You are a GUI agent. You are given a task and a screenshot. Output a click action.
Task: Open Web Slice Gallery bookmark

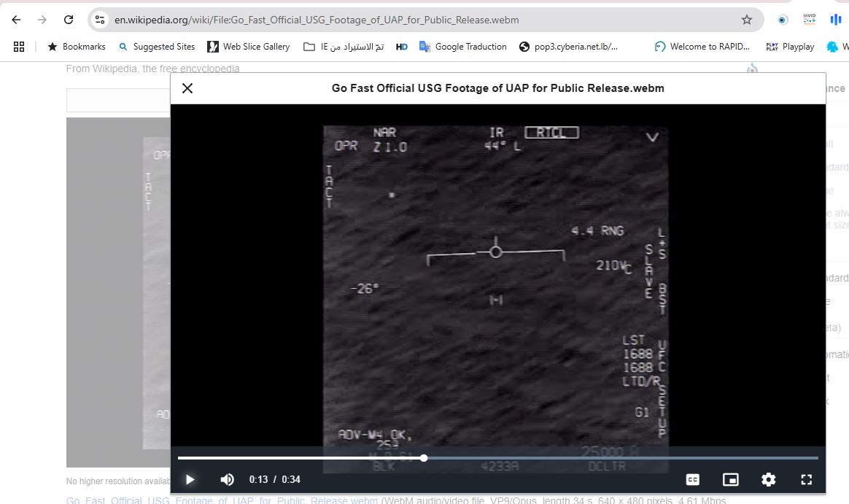coord(249,47)
